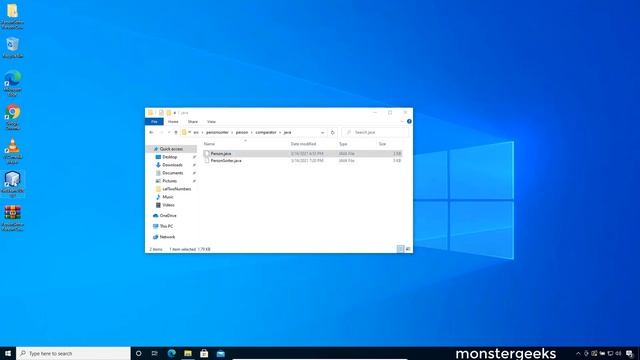Open This PC in the navigation pane

click(166, 226)
